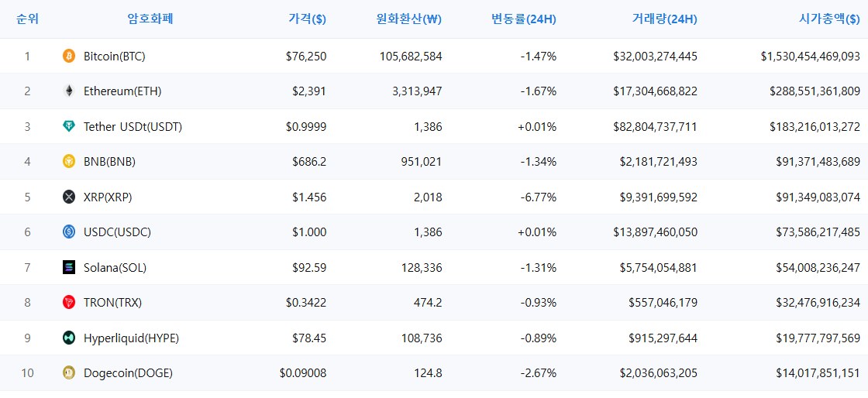868x398 pixels.
Task: Select Bitcoin change rate -1.47%
Action: click(539, 56)
